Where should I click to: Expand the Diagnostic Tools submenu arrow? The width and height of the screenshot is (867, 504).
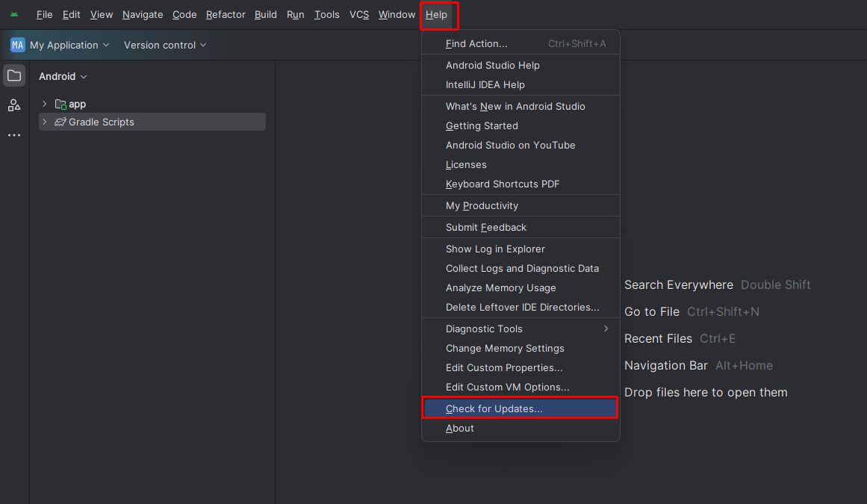606,329
